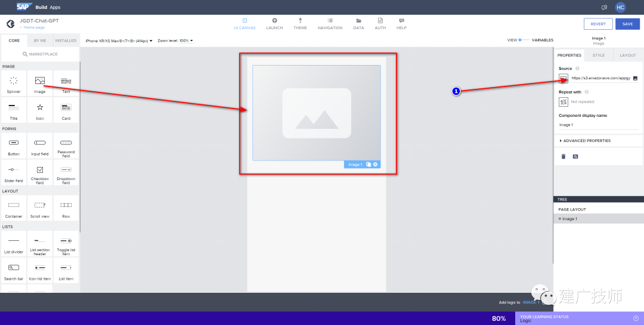Select the Container layout component

pyautogui.click(x=14, y=208)
